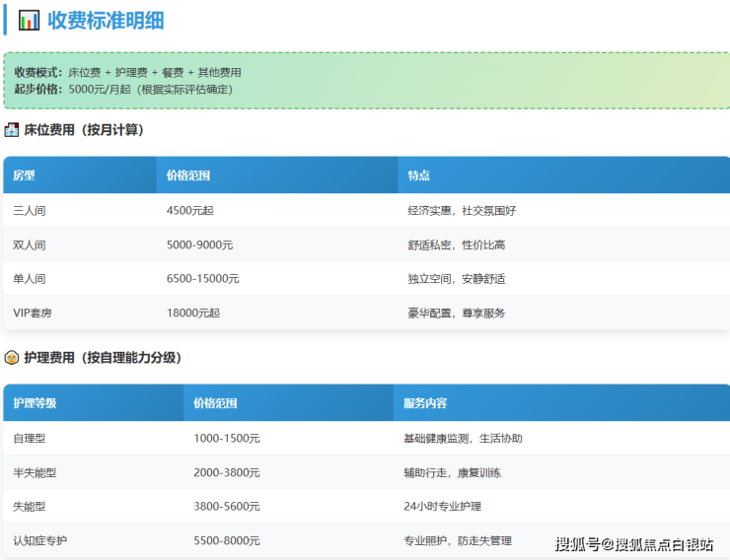
Task: Click the green 收费模式 info banner
Action: (x=365, y=80)
